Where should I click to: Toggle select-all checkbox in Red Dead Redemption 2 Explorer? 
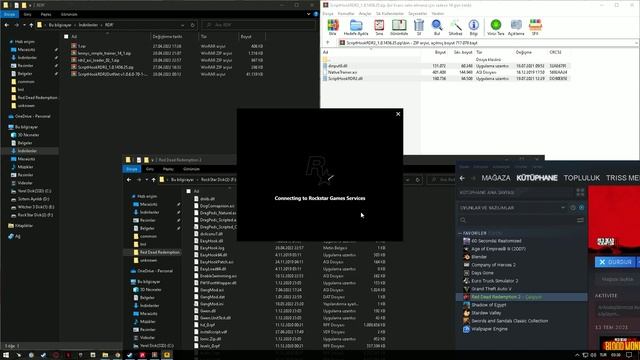pos(189,191)
